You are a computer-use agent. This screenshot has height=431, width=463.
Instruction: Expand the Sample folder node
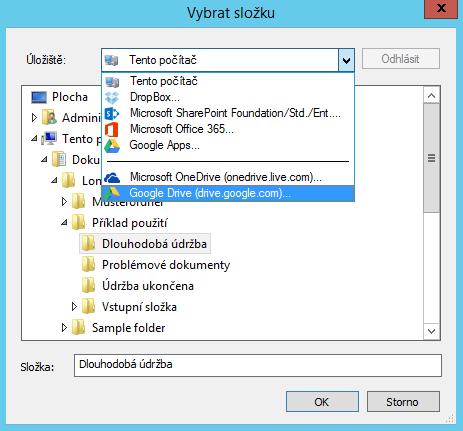[x=64, y=327]
